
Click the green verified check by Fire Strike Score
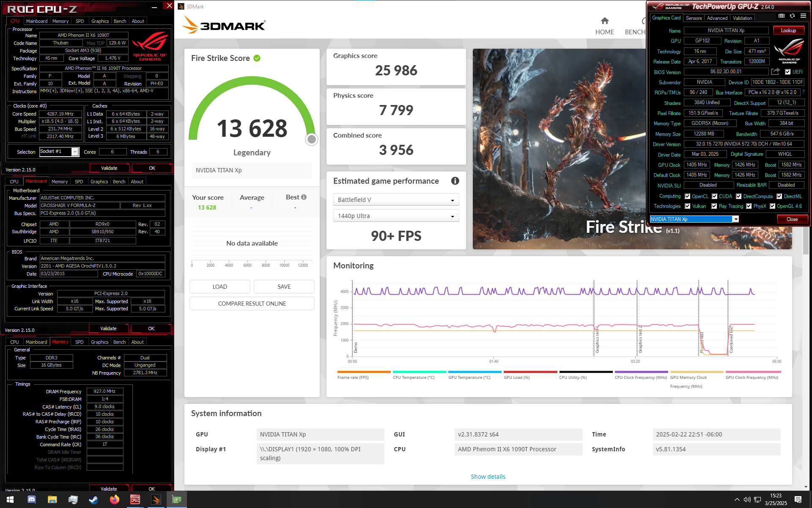coord(257,58)
